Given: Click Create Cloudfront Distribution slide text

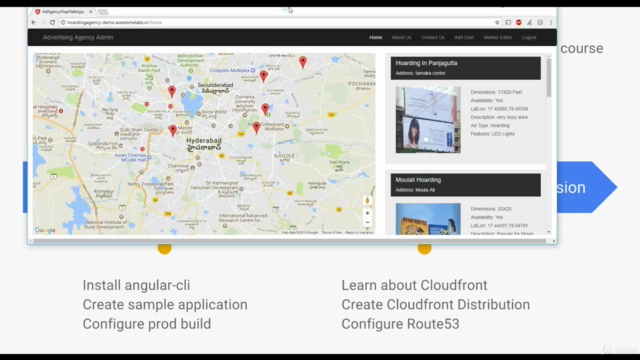Looking at the screenshot, I should (436, 304).
